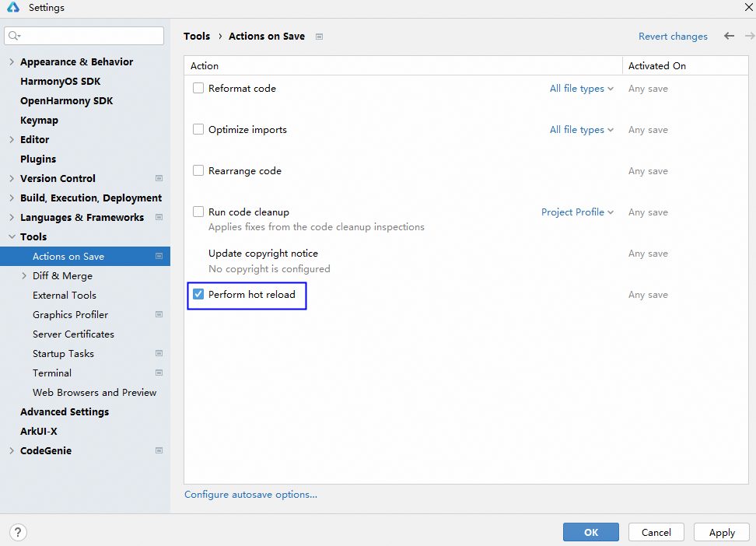Open Terminal settings page

click(52, 373)
